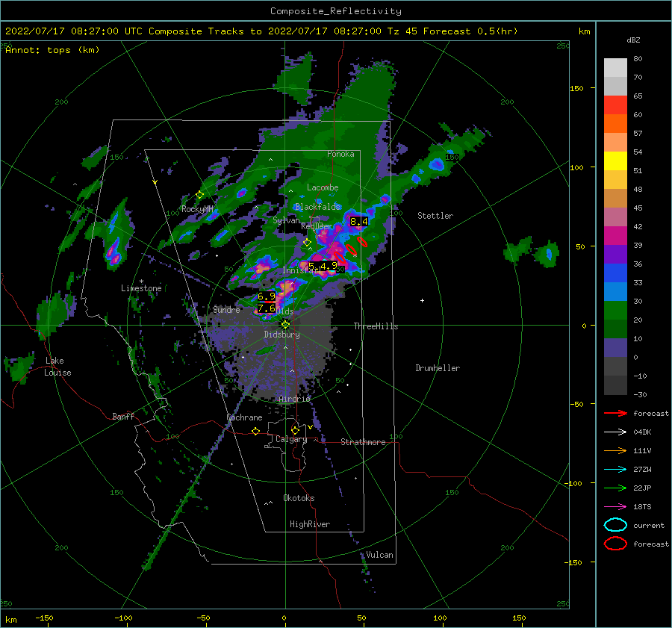Image resolution: width=672 pixels, height=628 pixels.
Task: Click the Olds city label
Action: click(x=284, y=311)
